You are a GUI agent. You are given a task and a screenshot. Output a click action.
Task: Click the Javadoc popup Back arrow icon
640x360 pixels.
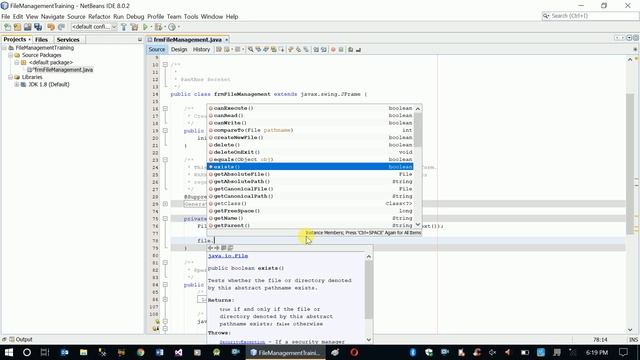(x=210, y=248)
